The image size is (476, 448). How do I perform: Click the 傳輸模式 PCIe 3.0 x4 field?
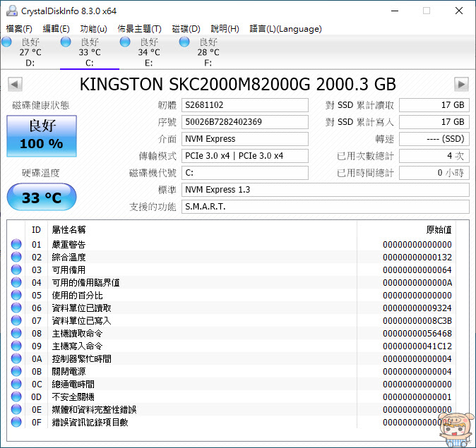tap(245, 156)
